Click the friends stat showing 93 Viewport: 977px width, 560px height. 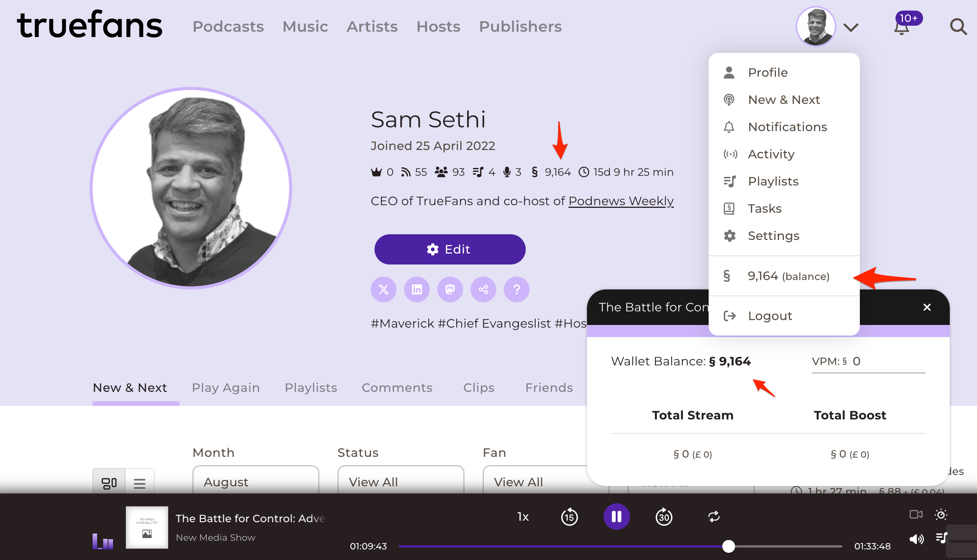click(450, 172)
